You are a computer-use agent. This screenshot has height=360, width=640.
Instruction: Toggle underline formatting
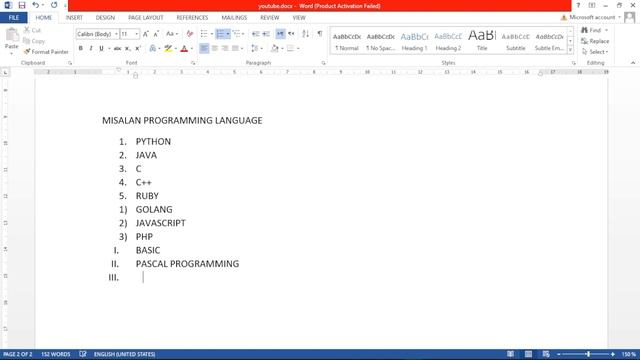pos(101,49)
